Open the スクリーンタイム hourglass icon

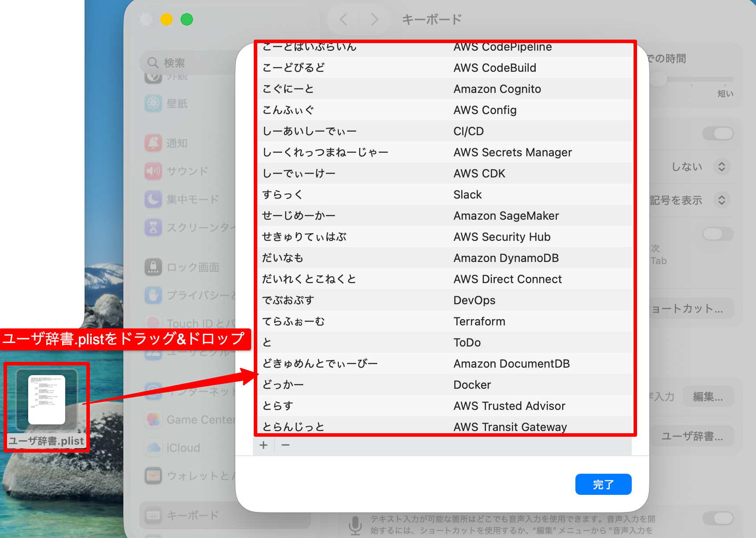coord(153,227)
